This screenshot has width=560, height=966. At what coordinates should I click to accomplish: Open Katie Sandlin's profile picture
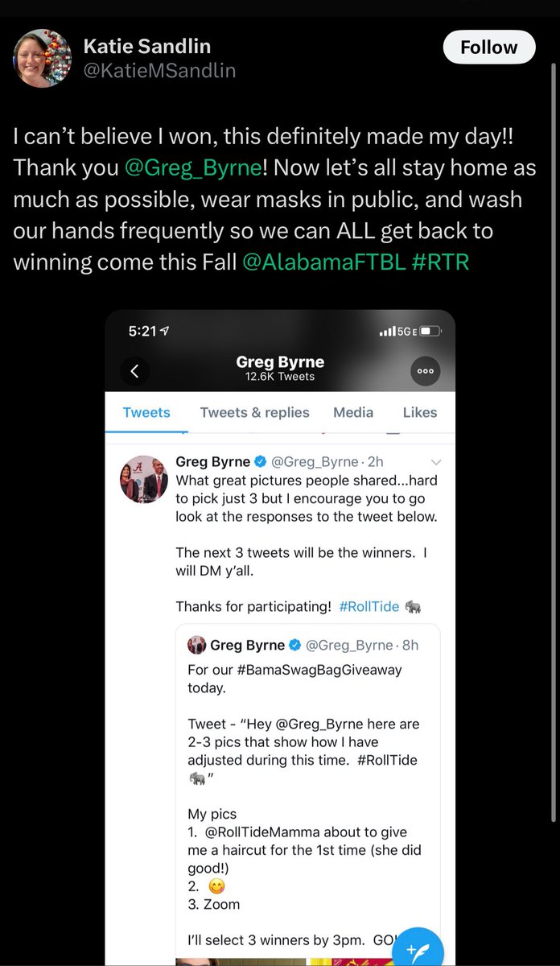(42, 59)
